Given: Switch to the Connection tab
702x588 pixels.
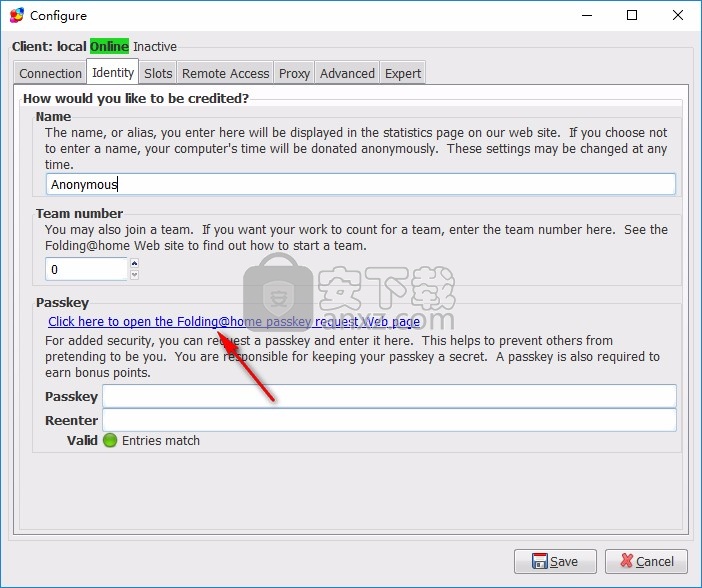Looking at the screenshot, I should click(x=50, y=73).
